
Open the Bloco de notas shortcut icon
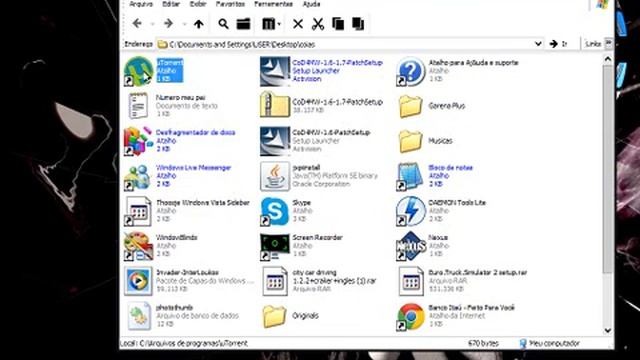click(411, 176)
